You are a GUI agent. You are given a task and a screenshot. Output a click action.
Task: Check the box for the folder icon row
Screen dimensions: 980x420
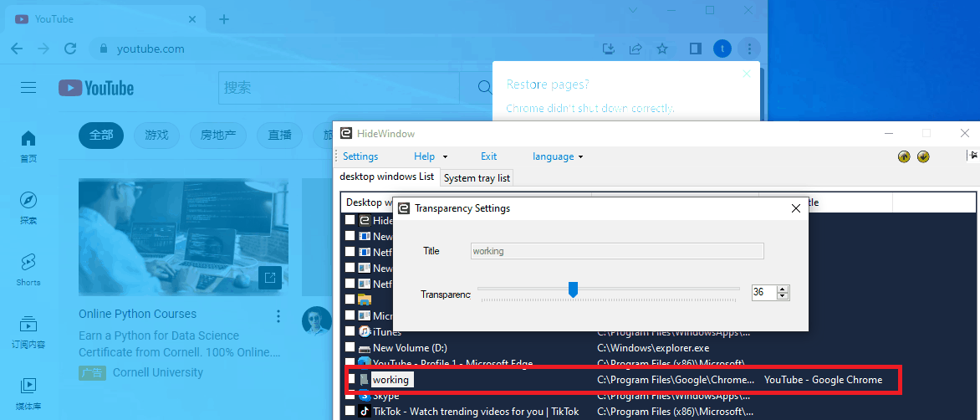click(350, 300)
